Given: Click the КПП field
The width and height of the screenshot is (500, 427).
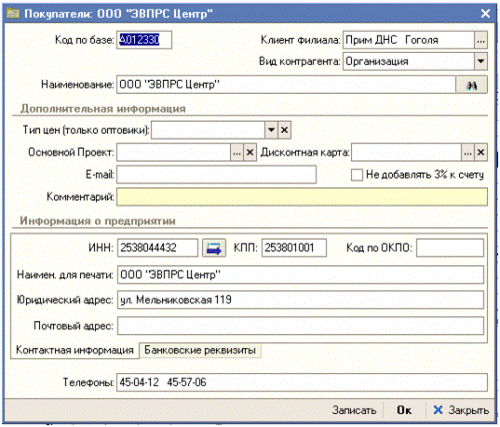Looking at the screenshot, I should (x=294, y=248).
